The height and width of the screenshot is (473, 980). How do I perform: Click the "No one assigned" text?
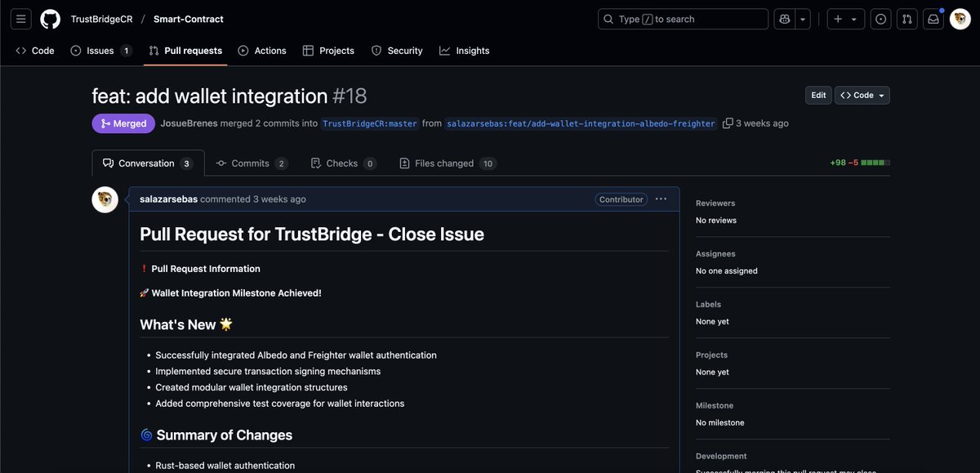point(727,271)
